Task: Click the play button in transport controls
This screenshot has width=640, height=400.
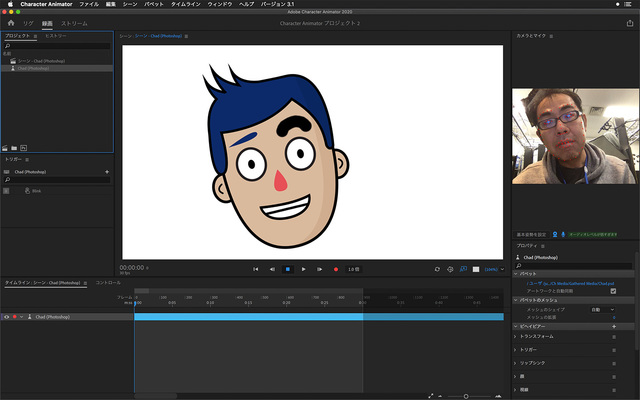Action: [304, 269]
